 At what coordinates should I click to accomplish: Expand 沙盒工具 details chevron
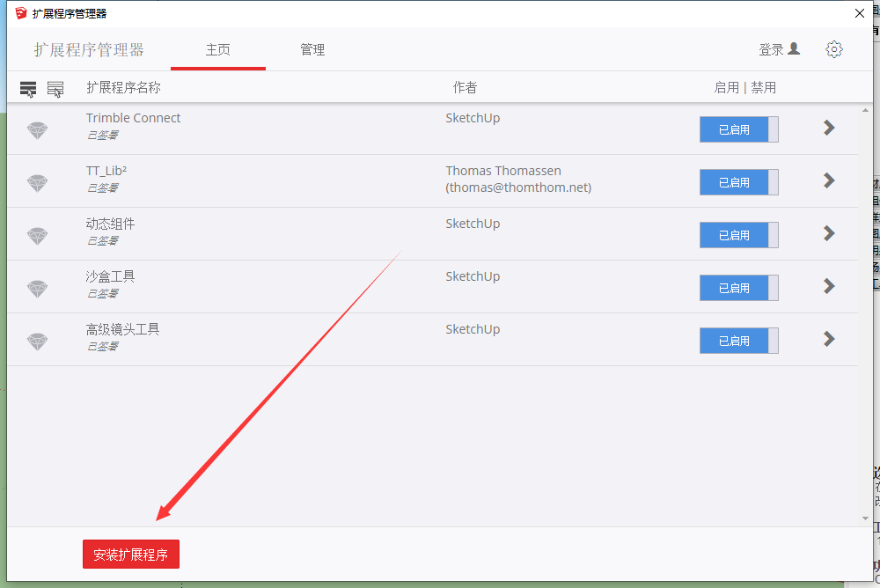[x=829, y=286]
